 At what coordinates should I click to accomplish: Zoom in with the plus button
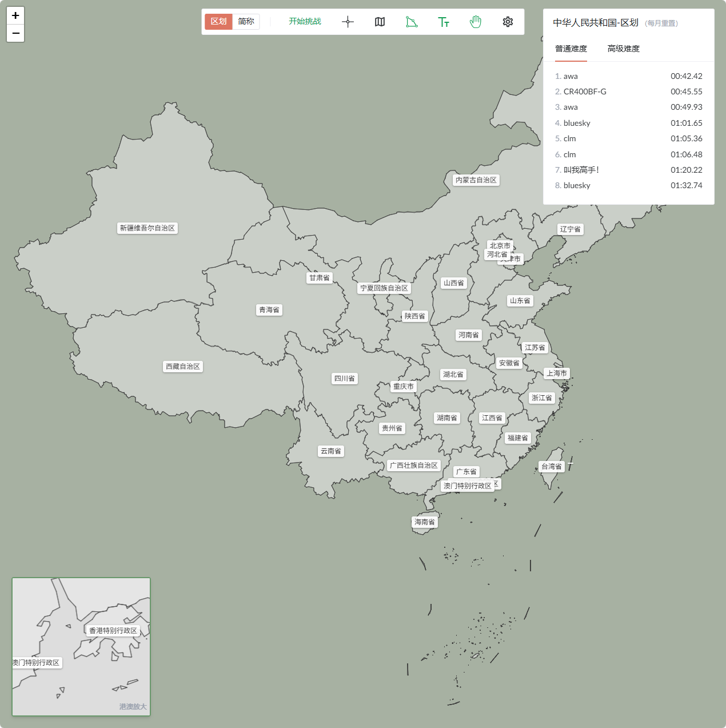click(15, 15)
